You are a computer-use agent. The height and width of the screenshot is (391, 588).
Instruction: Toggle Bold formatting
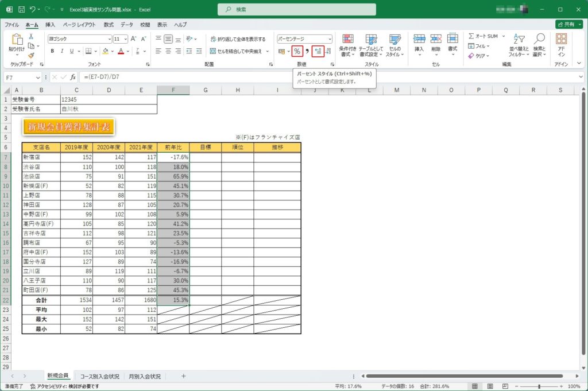52,51
